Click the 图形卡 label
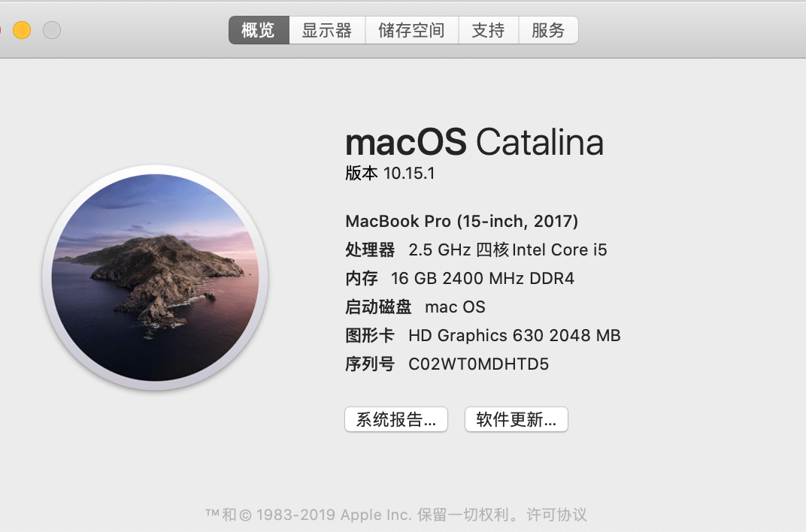 (x=370, y=335)
